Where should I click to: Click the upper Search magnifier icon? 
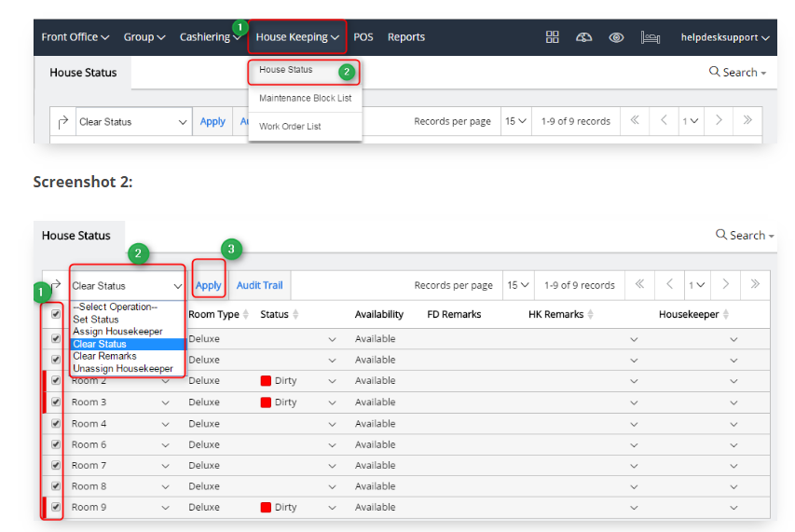(715, 72)
